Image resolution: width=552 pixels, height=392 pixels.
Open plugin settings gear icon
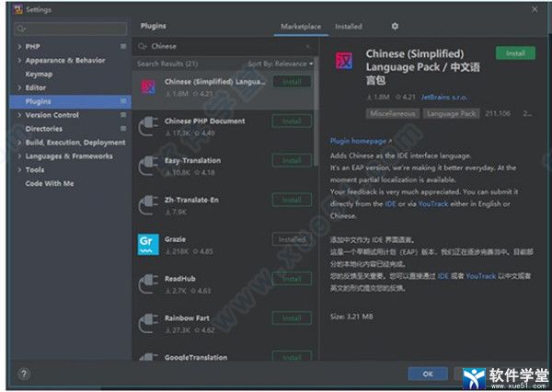point(395,26)
